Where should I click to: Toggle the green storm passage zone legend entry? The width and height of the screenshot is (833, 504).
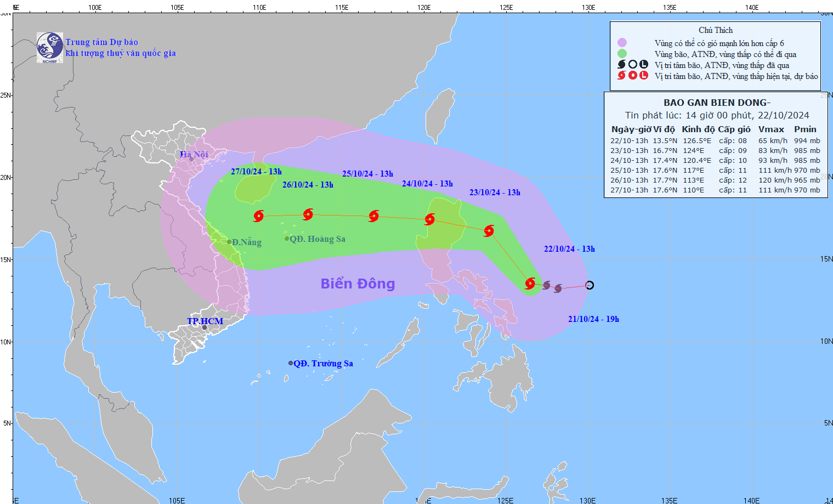click(x=622, y=54)
